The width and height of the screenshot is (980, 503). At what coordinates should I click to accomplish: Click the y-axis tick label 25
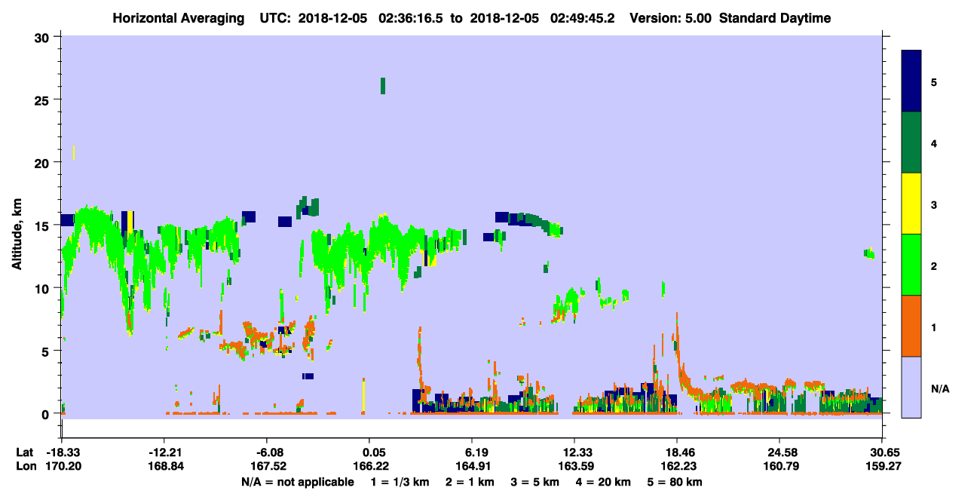(x=44, y=100)
